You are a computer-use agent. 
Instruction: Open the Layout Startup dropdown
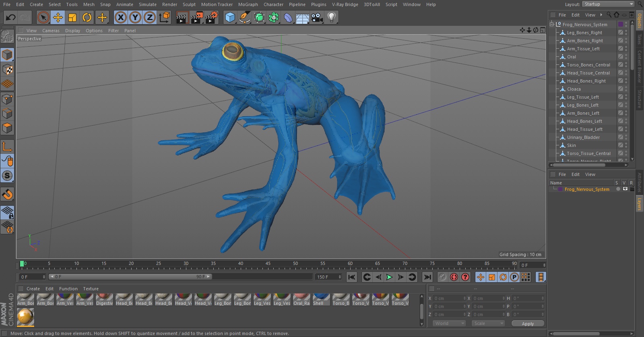(609, 4)
